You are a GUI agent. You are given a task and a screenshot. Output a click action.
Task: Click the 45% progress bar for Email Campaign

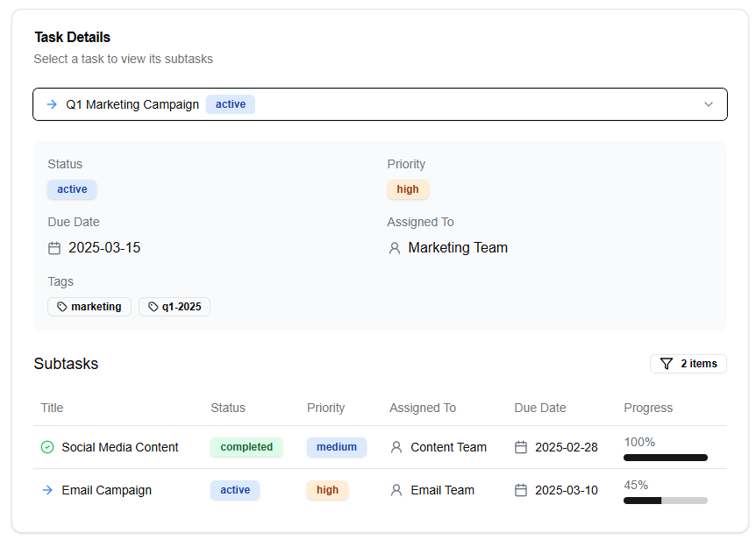(x=665, y=500)
